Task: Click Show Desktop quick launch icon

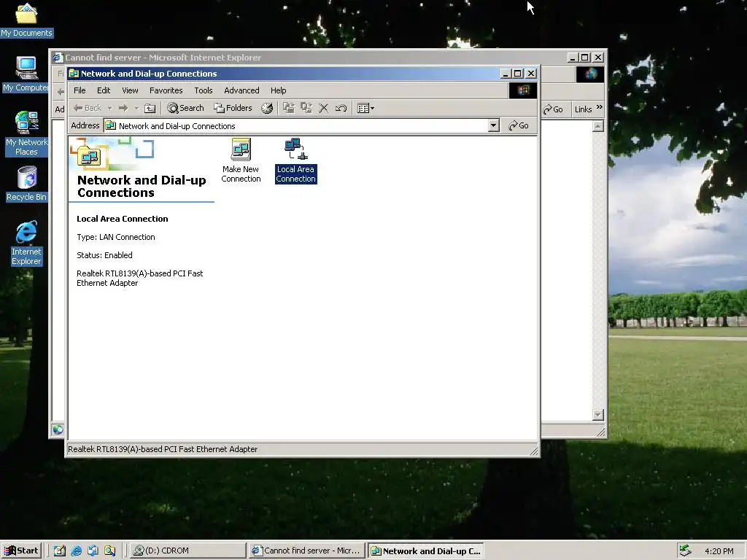Action: (60, 551)
